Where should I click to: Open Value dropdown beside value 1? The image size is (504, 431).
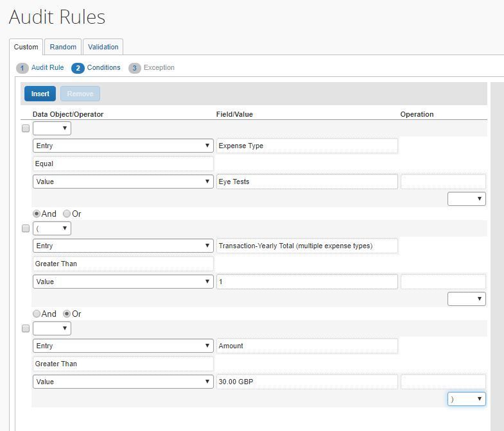pos(123,282)
